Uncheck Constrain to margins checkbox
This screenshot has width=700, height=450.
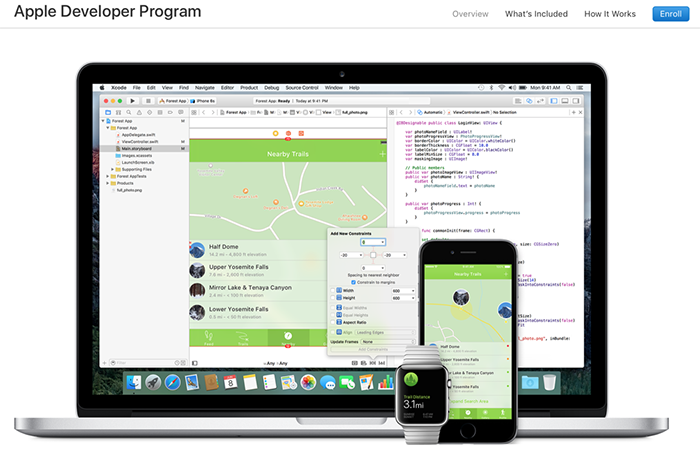pyautogui.click(x=353, y=283)
